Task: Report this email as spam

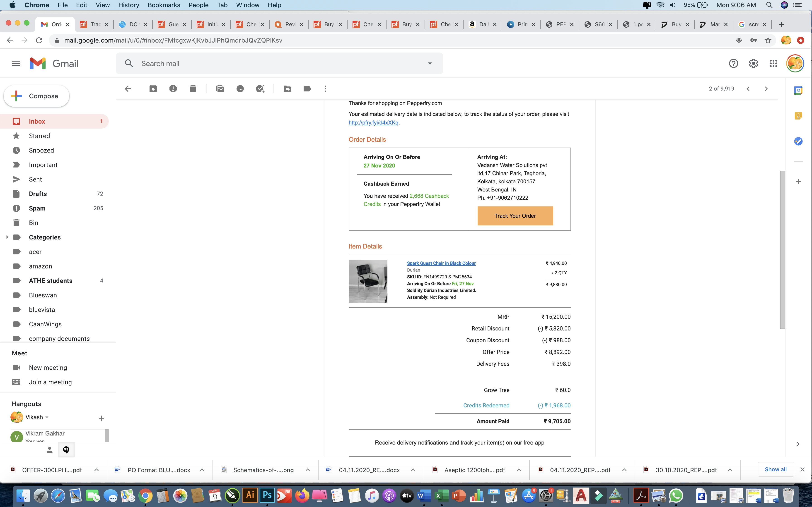Action: [173, 88]
